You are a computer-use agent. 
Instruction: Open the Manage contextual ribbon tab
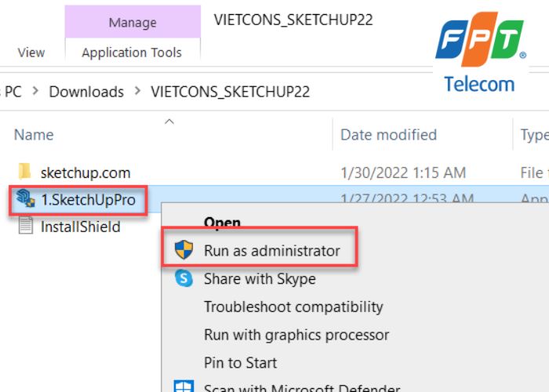click(x=132, y=22)
